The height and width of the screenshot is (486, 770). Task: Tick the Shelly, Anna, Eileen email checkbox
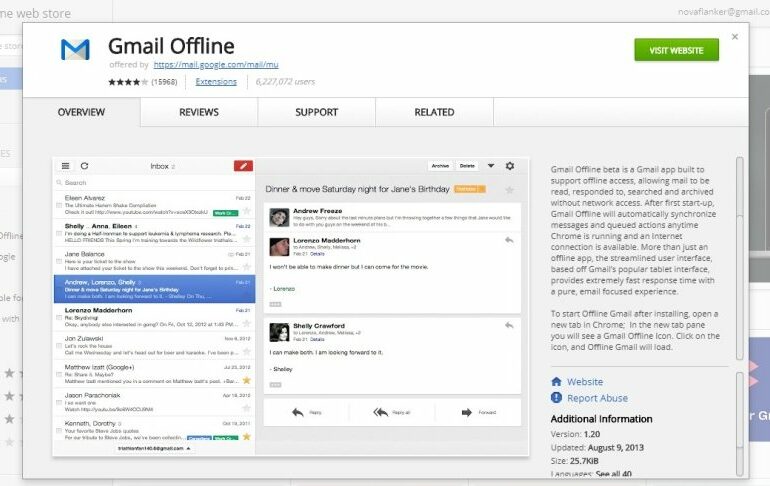tap(59, 233)
